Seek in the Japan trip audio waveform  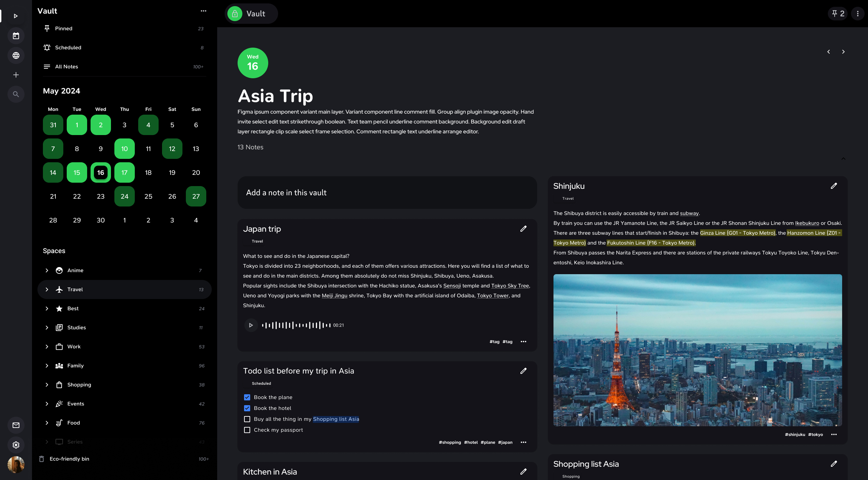(x=296, y=325)
